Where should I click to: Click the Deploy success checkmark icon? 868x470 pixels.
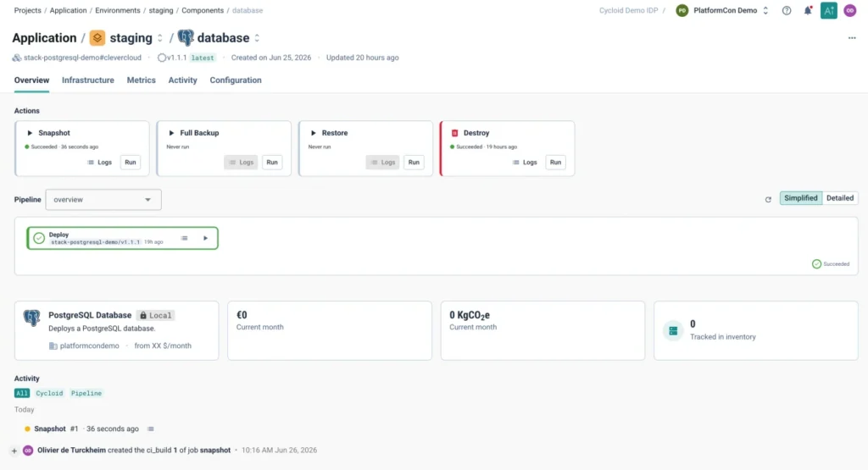click(x=39, y=238)
